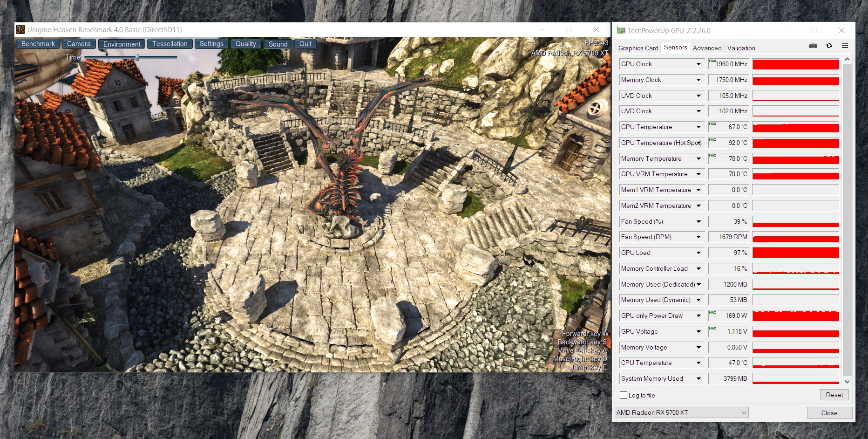Click the Memory Clock 1750.0 MHz value
The height and width of the screenshot is (439, 868).
728,80
